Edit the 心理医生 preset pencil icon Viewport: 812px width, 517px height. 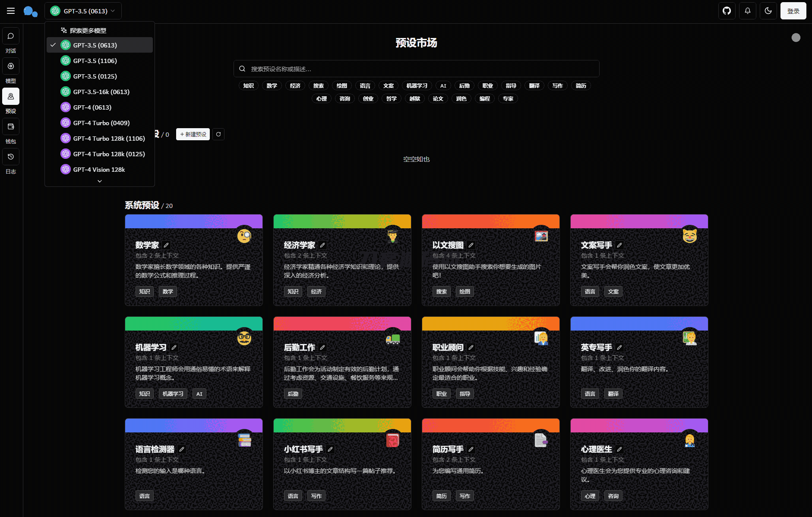619,449
